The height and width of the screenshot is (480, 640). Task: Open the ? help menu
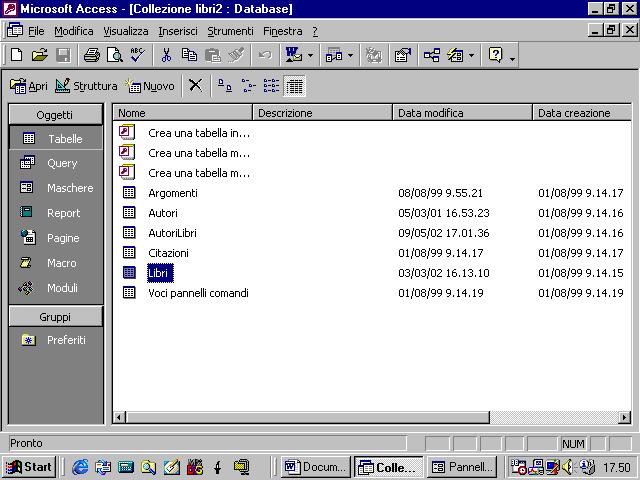pyautogui.click(x=315, y=31)
